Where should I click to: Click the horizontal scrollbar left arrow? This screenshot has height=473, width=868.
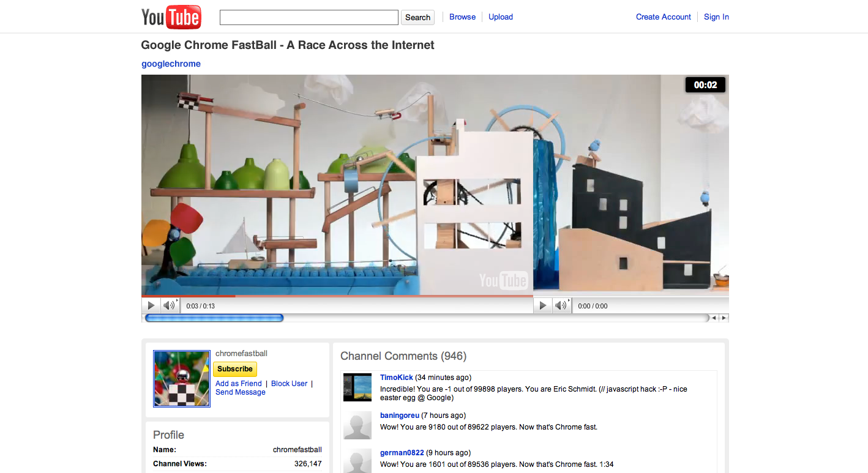(x=714, y=318)
